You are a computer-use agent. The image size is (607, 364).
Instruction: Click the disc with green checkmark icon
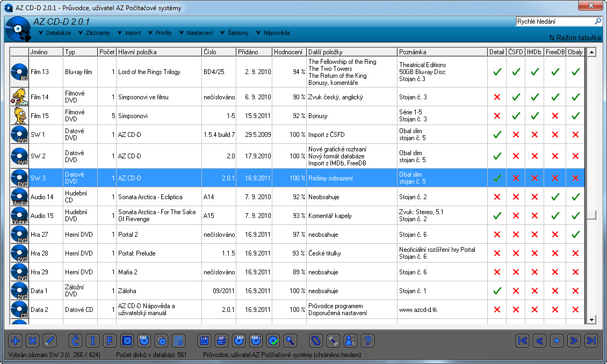click(273, 341)
